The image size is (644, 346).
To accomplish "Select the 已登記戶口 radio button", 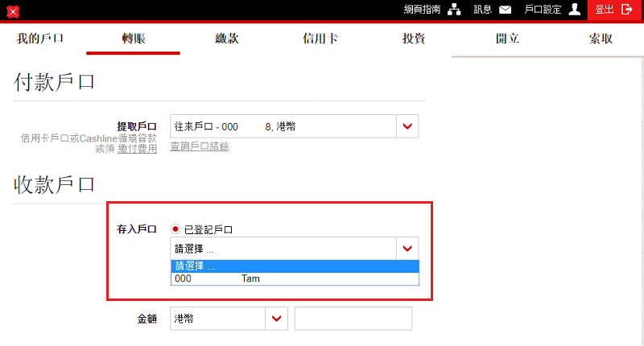I will point(175,229).
